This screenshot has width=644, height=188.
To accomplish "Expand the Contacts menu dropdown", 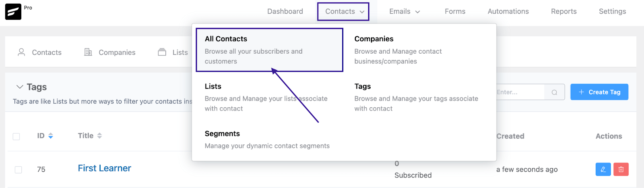I will [x=343, y=12].
